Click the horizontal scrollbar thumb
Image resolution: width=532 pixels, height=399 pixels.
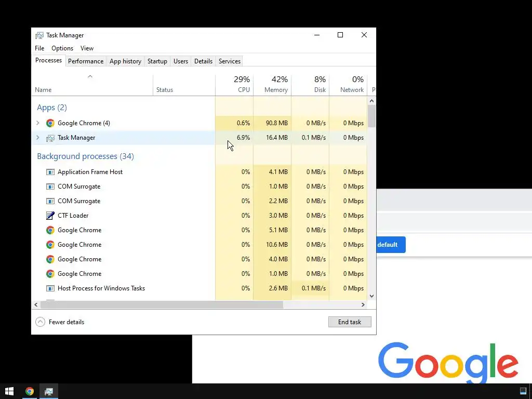click(x=162, y=304)
